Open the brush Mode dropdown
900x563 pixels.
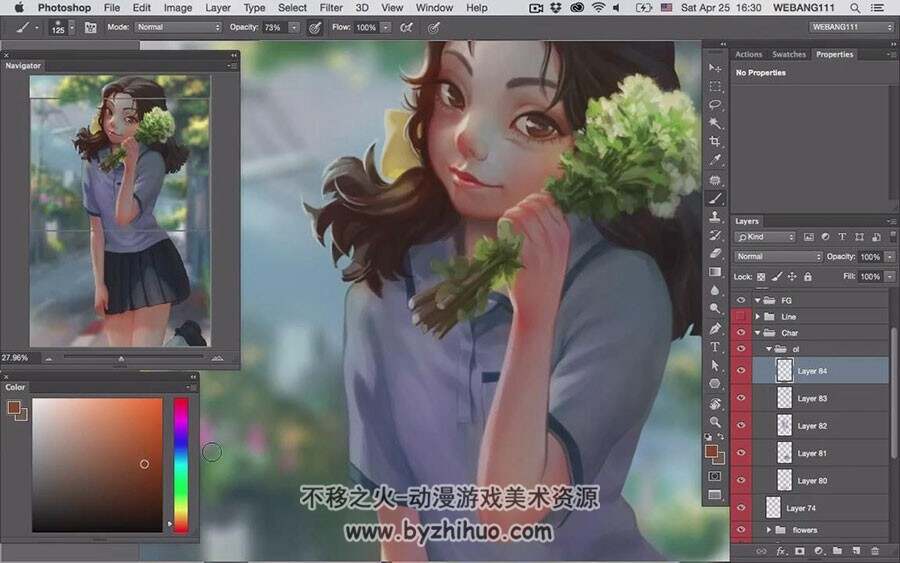178,27
